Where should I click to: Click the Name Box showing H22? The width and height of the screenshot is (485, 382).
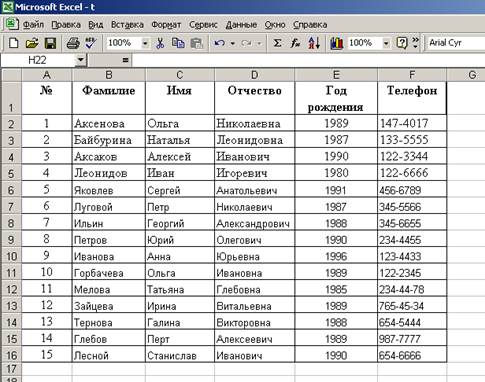(37, 60)
